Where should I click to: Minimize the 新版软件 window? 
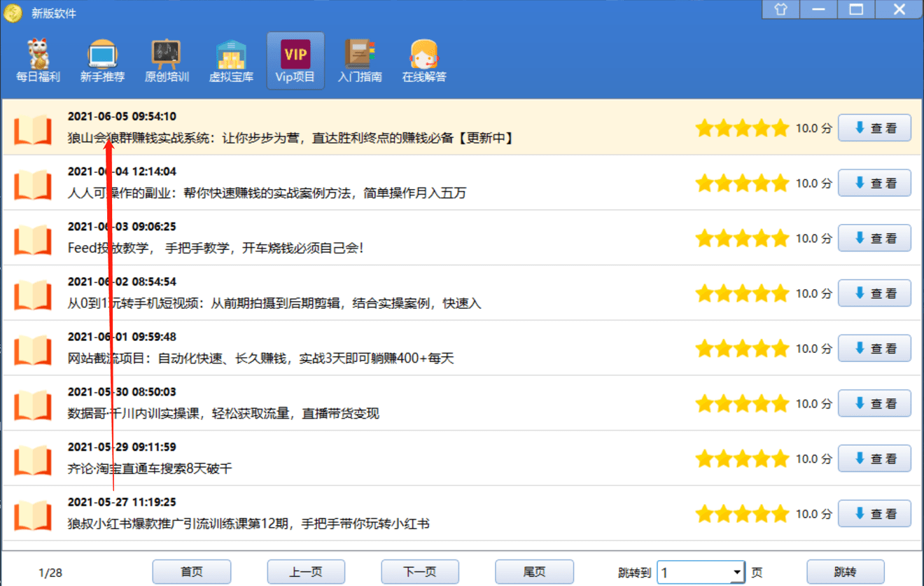818,9
